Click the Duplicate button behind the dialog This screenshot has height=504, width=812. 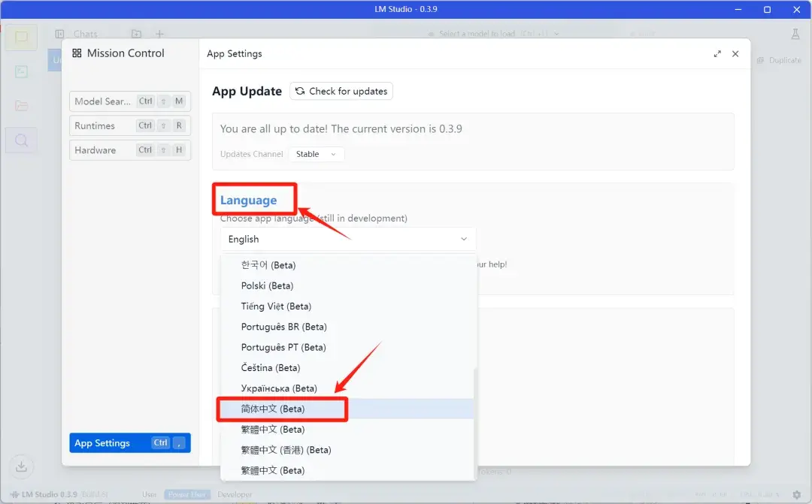click(779, 60)
